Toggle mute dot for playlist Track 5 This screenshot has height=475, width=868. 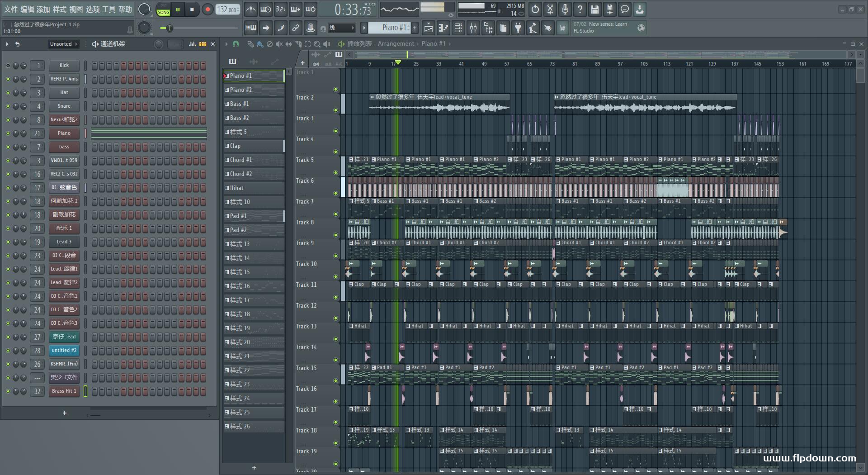pyautogui.click(x=335, y=172)
